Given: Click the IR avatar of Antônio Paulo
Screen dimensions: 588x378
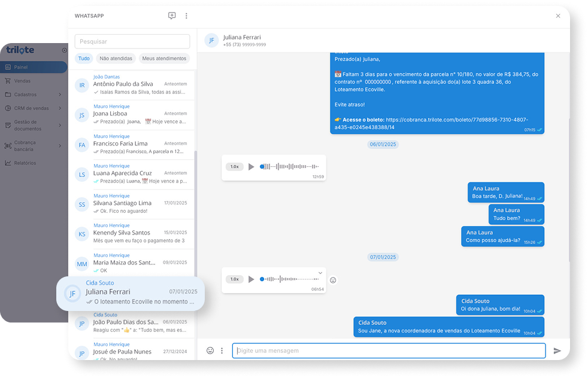Looking at the screenshot, I should [82, 86].
